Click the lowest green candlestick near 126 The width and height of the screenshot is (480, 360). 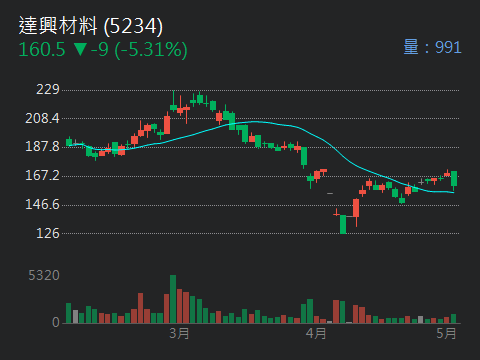coord(343,224)
